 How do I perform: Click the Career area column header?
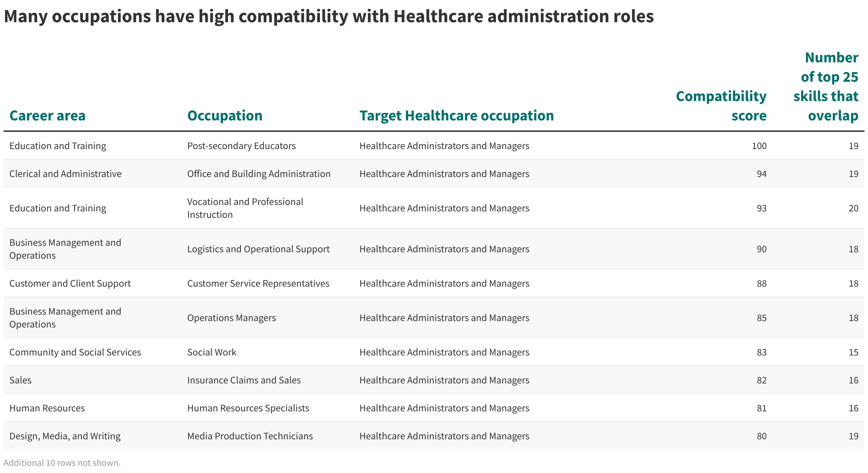click(47, 116)
